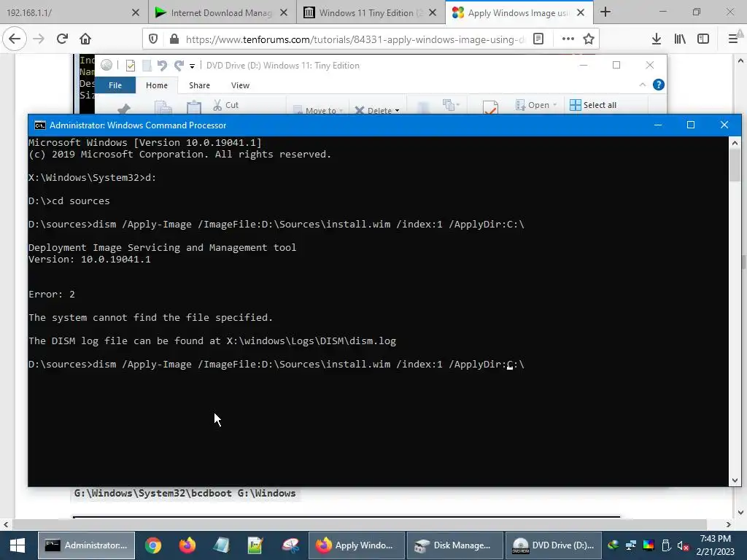
Task: Click the page horizontal scroll right arrow
Action: 729,524
